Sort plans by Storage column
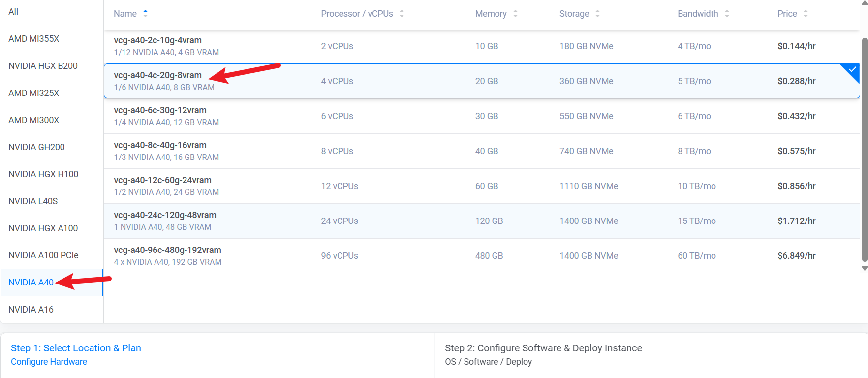Screen dimensions: 868x378 click(597, 14)
